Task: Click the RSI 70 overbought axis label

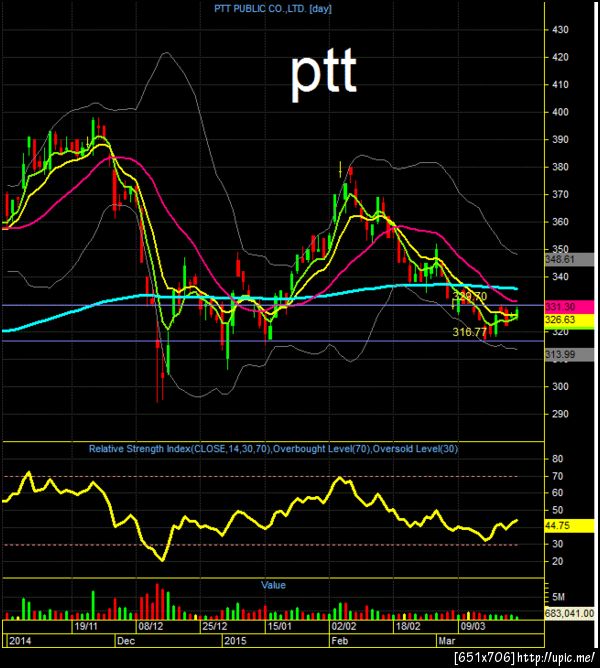Action: (x=557, y=476)
